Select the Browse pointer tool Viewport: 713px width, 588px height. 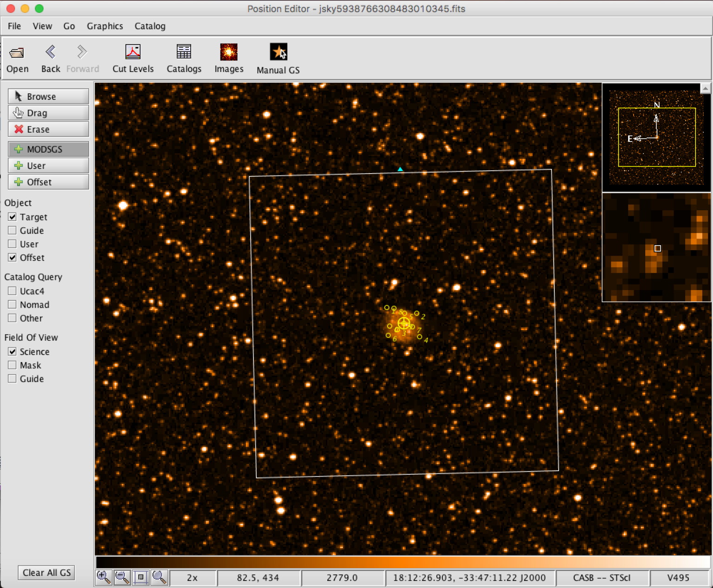click(x=48, y=96)
